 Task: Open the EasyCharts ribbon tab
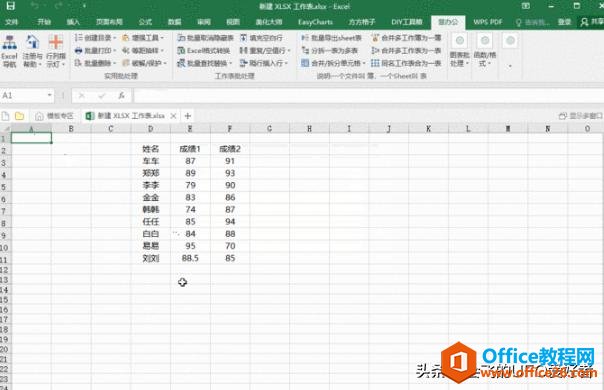pos(315,22)
